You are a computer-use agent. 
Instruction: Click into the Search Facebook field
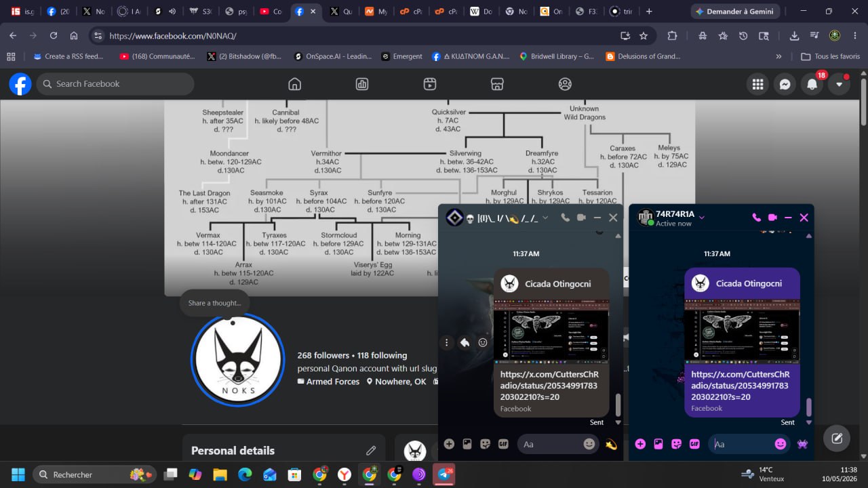[x=115, y=84]
